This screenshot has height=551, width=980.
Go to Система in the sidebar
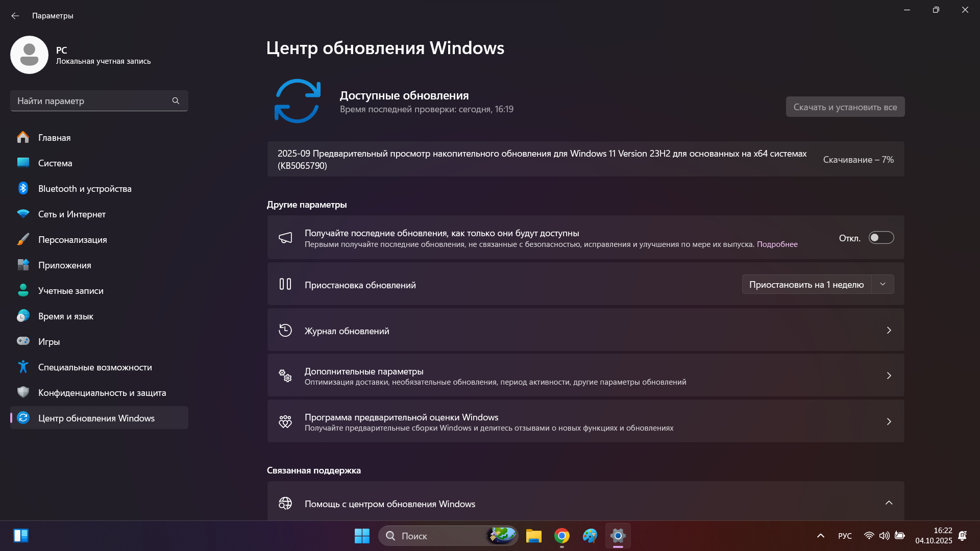pos(55,163)
